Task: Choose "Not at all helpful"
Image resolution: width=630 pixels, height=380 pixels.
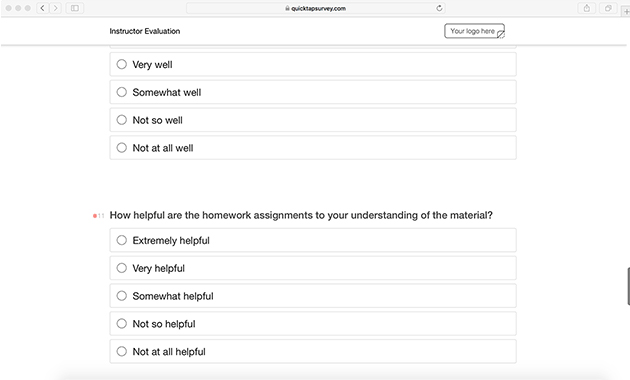Action: [313, 351]
